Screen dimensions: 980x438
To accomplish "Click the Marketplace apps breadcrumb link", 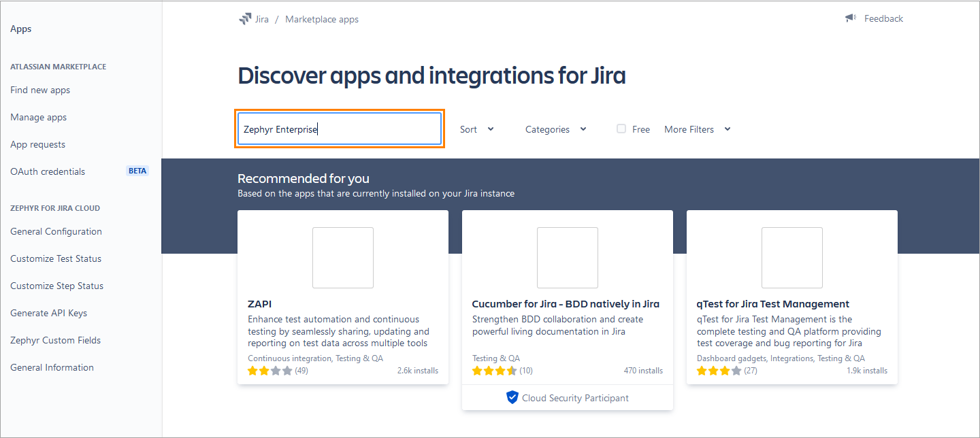I will pyautogui.click(x=322, y=19).
